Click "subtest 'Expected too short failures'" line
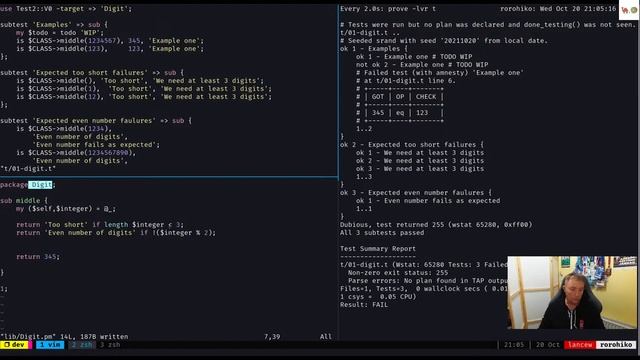The width and height of the screenshot is (640, 360). click(x=92, y=73)
